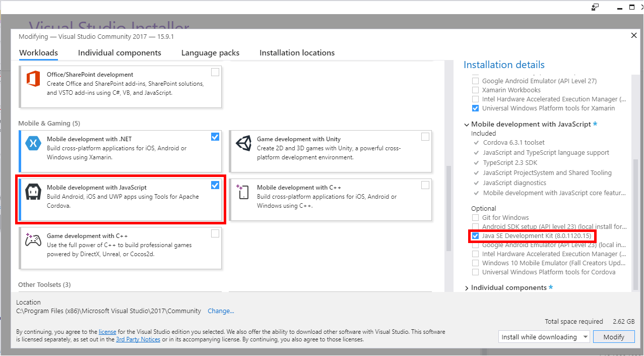Open the Language packs tab

point(210,53)
